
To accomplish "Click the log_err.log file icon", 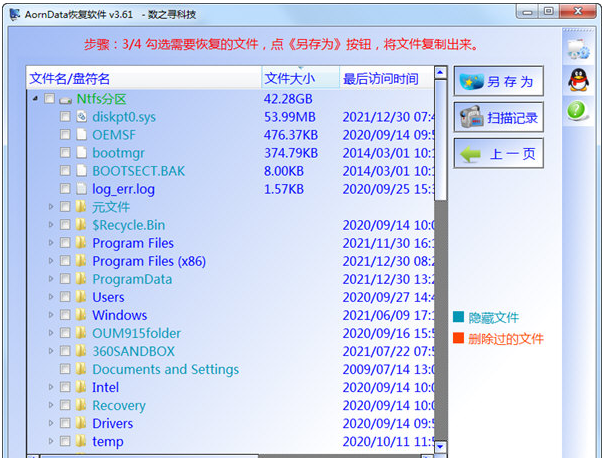I will pos(82,189).
